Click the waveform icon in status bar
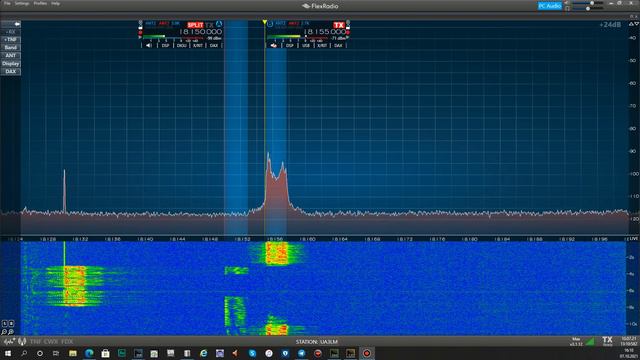The height and width of the screenshot is (360, 640). point(9,341)
